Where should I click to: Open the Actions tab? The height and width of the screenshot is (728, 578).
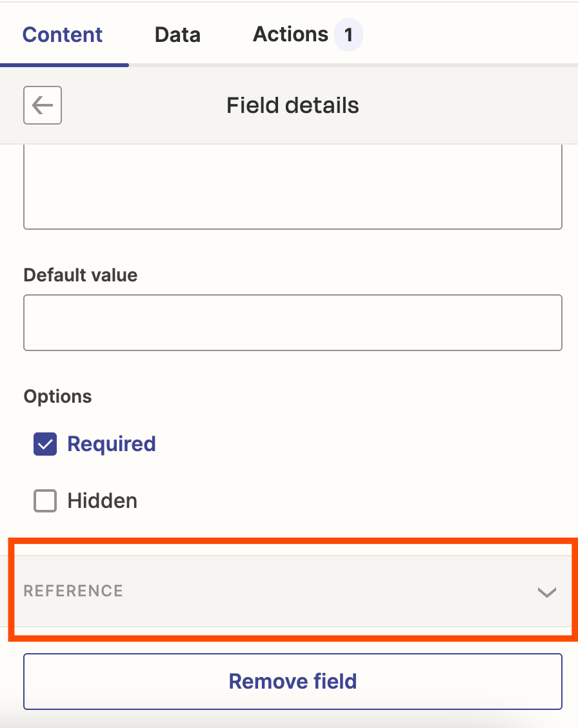click(x=290, y=34)
